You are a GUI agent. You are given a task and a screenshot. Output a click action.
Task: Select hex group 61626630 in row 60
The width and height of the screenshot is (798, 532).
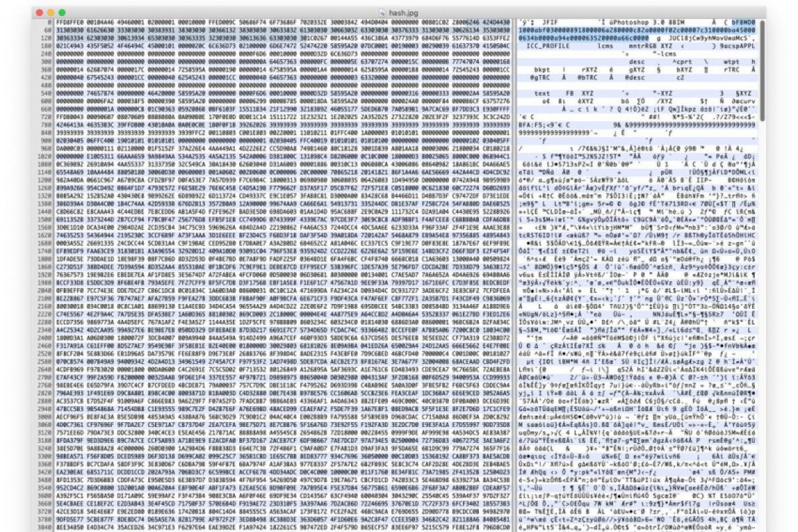[100, 29]
